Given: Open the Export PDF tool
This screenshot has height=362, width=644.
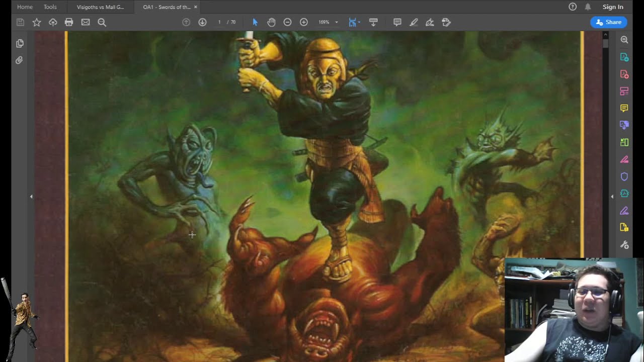Looking at the screenshot, I should [624, 57].
